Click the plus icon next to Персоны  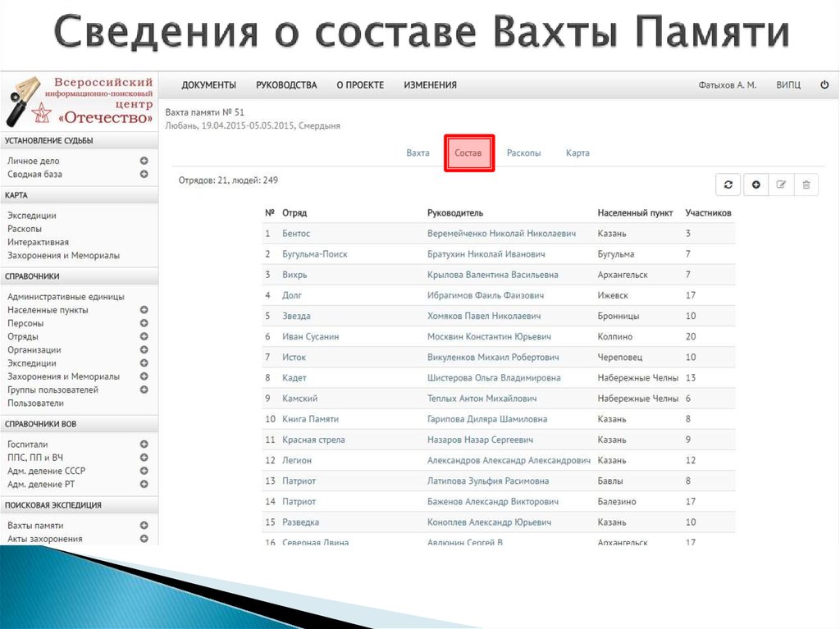pyautogui.click(x=144, y=323)
